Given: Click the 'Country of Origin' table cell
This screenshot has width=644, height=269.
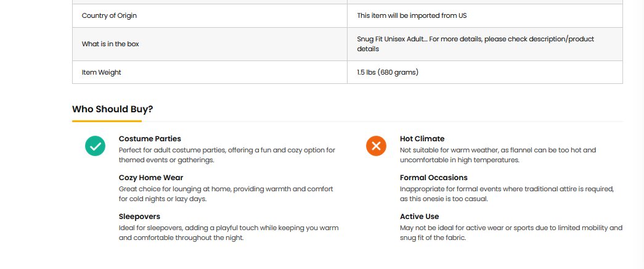Looking at the screenshot, I should (110, 15).
